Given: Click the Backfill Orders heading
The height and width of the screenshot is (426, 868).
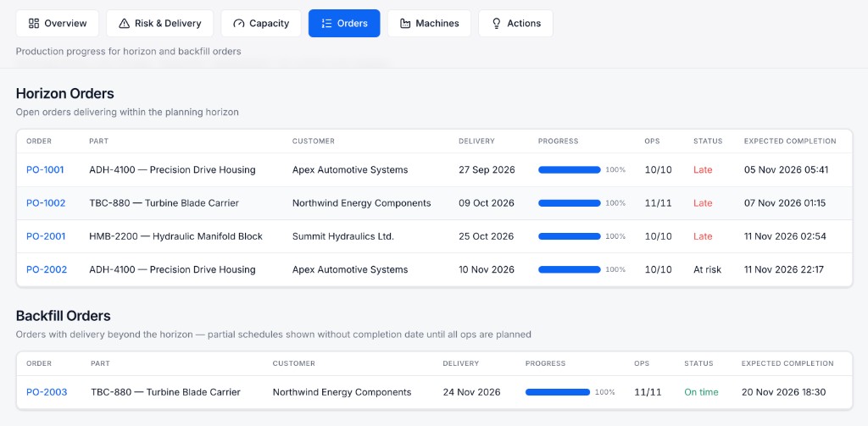Looking at the screenshot, I should tap(63, 316).
